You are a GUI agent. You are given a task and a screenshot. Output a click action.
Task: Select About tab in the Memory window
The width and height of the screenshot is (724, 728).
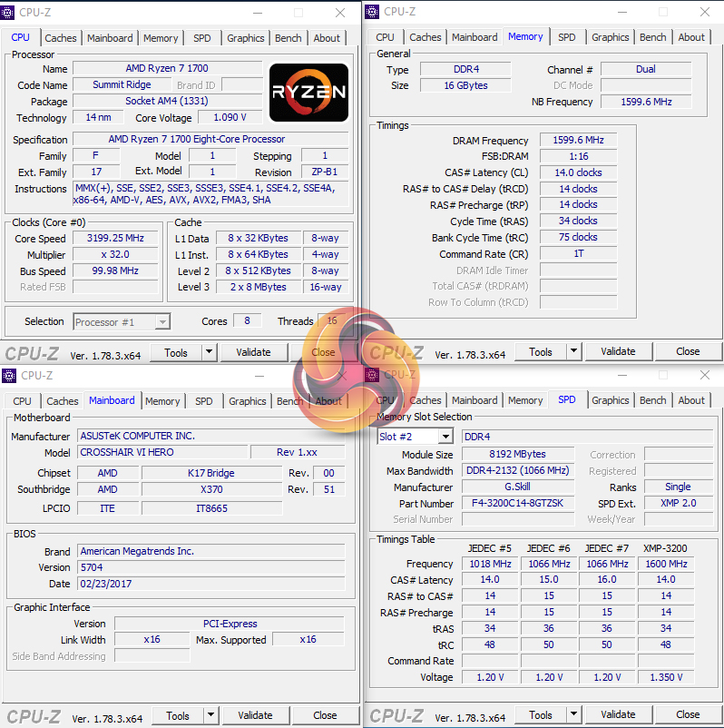(691, 37)
